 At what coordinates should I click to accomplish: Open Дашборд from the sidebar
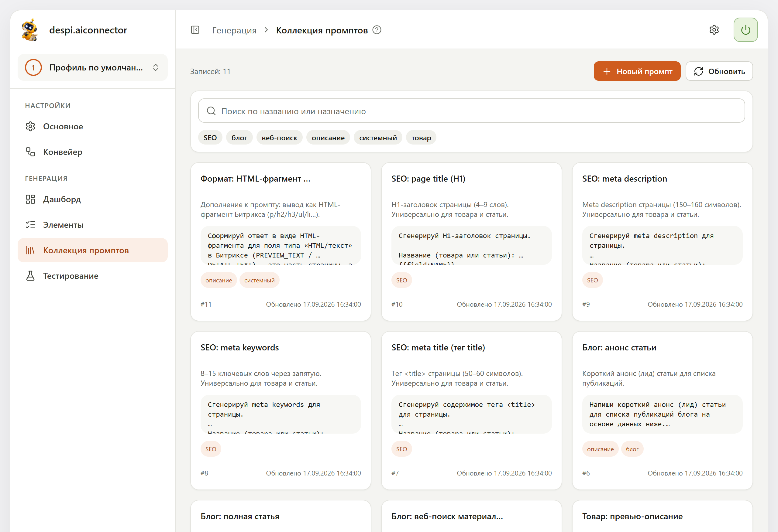[93, 199]
